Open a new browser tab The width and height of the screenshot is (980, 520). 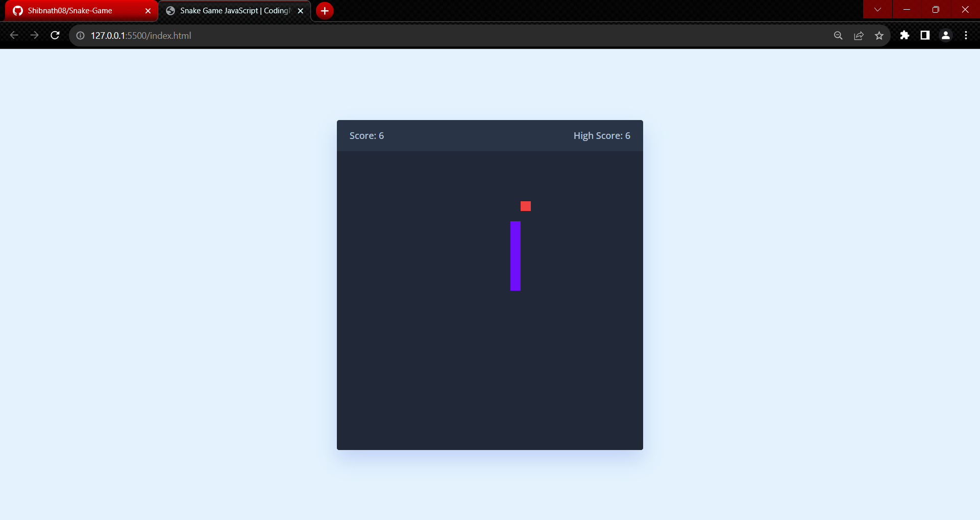[324, 10]
